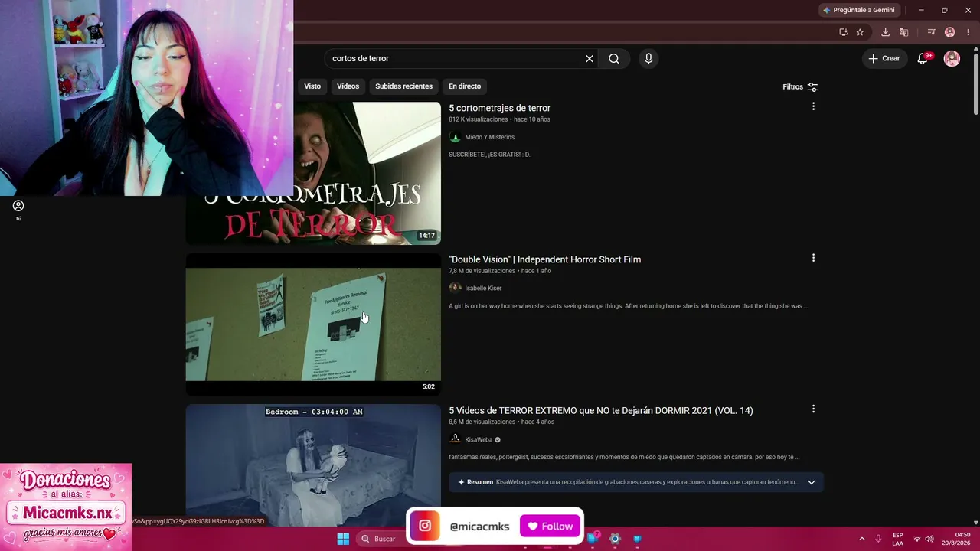This screenshot has height=551, width=980.
Task: Bookmark this page with the star icon
Action: (860, 32)
